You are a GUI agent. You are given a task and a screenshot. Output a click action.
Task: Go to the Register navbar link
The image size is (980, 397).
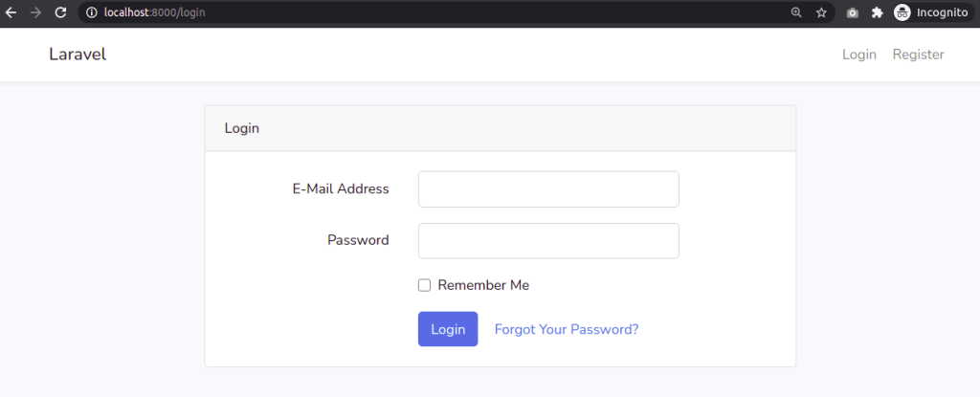[919, 55]
